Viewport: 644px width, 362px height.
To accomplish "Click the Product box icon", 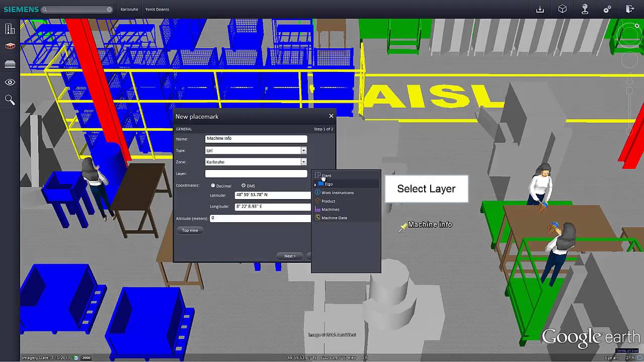I will point(317,201).
